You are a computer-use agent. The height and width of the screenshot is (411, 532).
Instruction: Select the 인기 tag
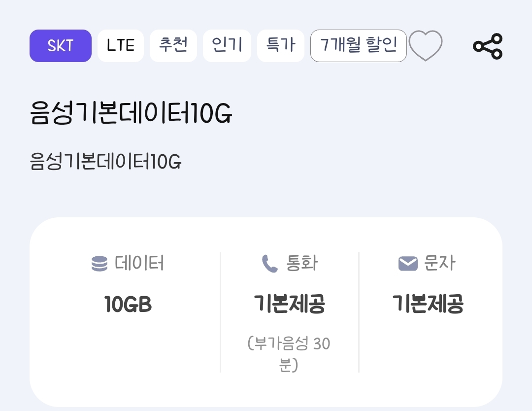[227, 46]
